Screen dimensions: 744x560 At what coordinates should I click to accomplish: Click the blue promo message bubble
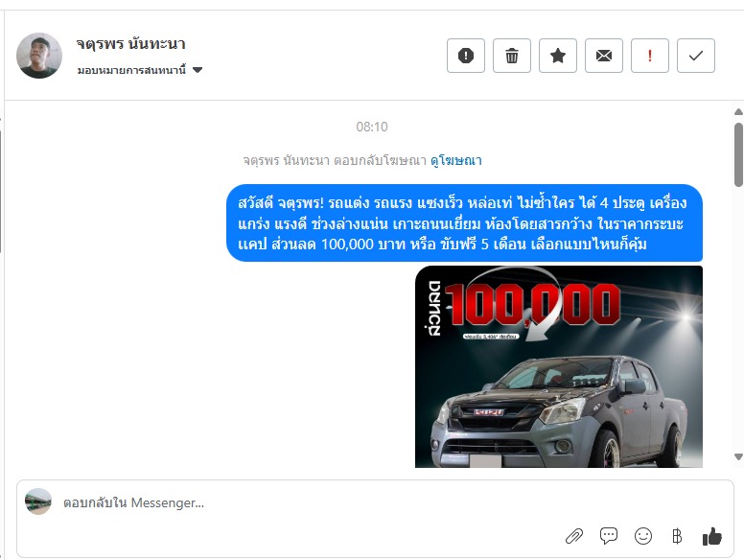click(x=465, y=223)
